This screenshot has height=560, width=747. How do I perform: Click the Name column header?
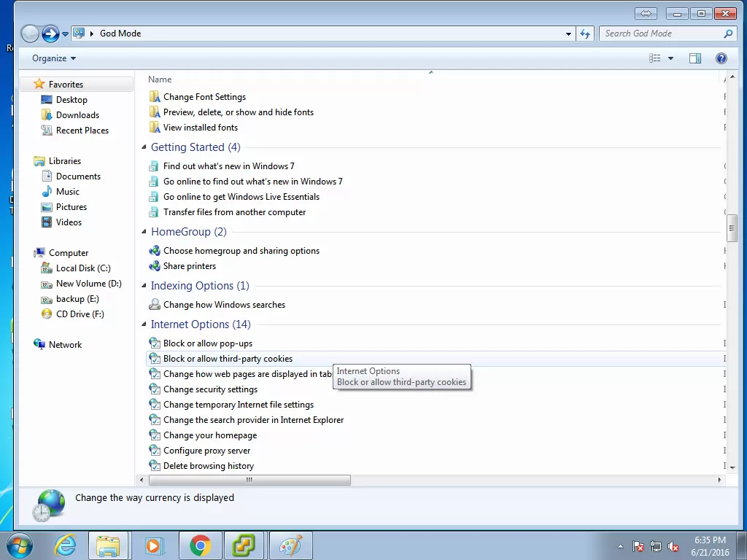click(x=160, y=79)
